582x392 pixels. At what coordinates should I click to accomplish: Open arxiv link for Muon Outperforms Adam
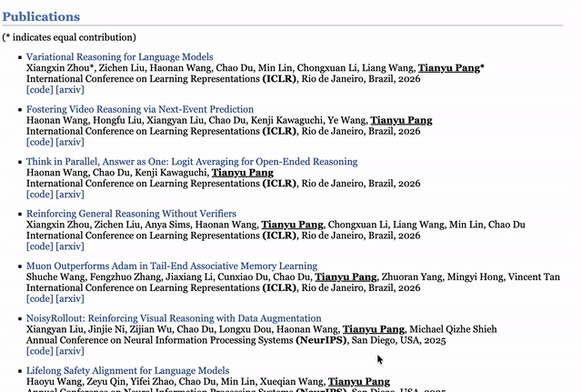point(70,299)
